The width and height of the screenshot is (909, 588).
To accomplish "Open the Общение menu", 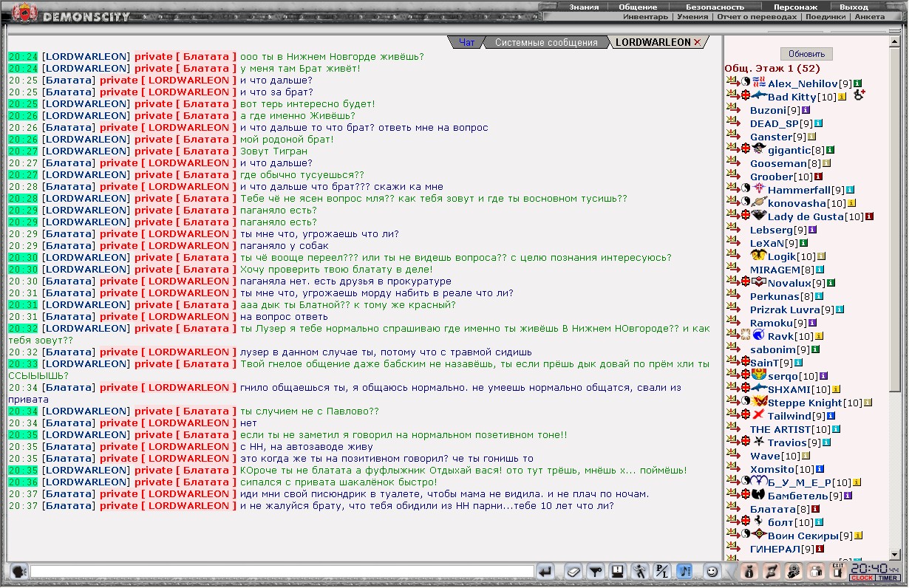I will click(x=638, y=7).
